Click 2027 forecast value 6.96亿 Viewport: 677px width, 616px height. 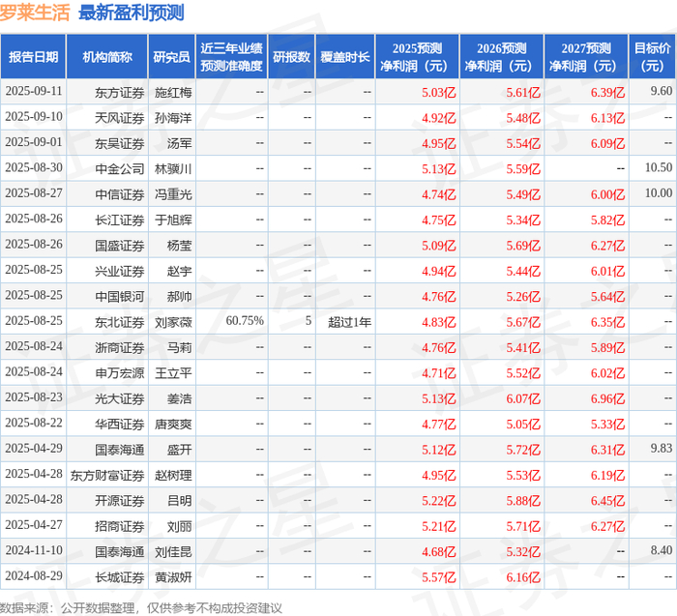click(x=607, y=398)
